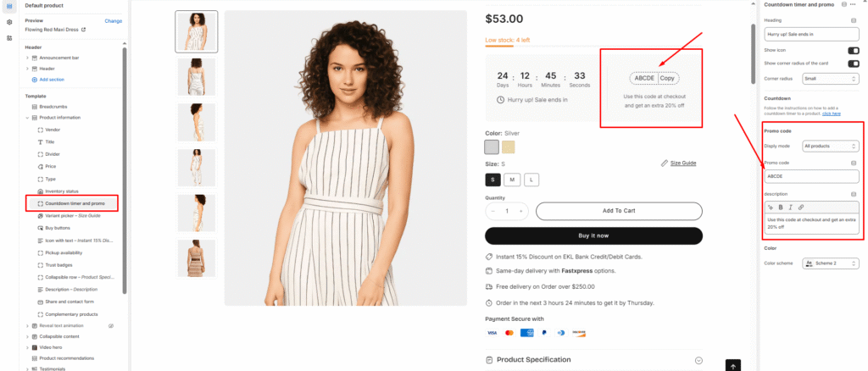Select the Buy buttons block
Screen dimensions: 868x371
coord(58,228)
